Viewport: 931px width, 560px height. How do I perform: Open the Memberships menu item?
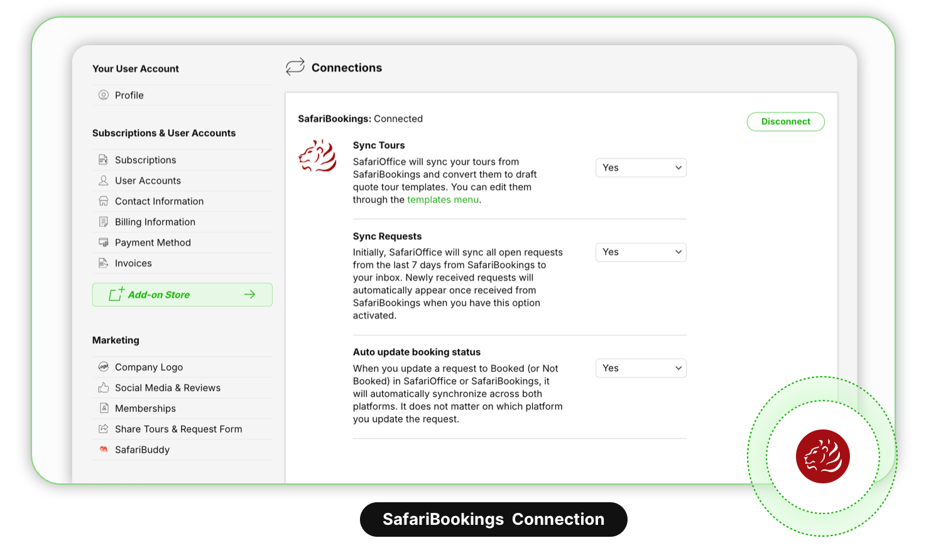[145, 409]
